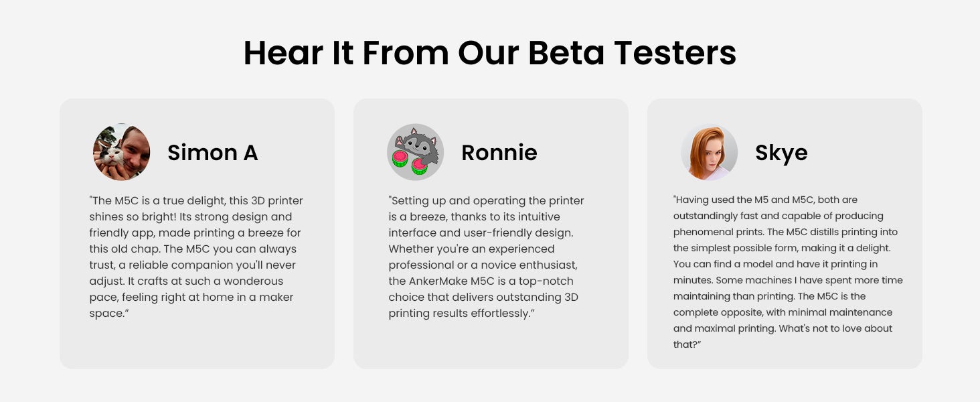Image resolution: width=980 pixels, height=402 pixels.
Task: Click 'maintaining than printing' line in Skye's review
Action: (x=735, y=296)
